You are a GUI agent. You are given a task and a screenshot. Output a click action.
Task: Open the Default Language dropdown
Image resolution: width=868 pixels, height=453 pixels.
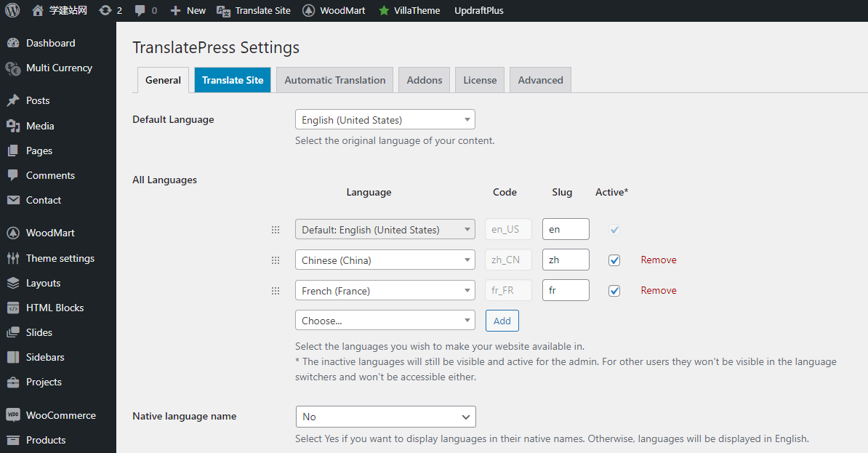coord(385,120)
